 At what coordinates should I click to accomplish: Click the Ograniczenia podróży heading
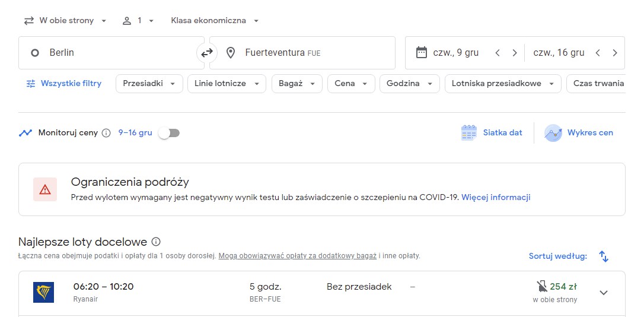(x=130, y=182)
